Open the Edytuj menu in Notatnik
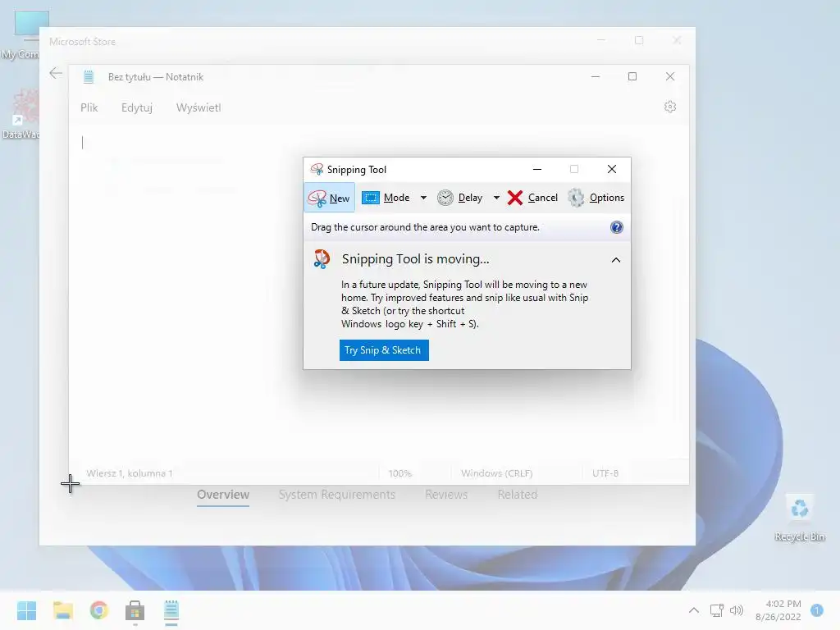The width and height of the screenshot is (840, 630). tap(137, 107)
